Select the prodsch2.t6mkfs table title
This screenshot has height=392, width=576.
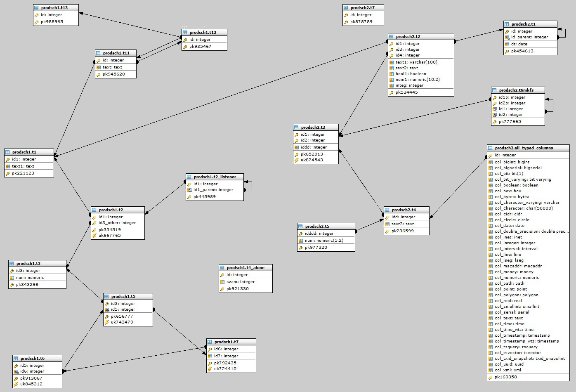pyautogui.click(x=516, y=90)
